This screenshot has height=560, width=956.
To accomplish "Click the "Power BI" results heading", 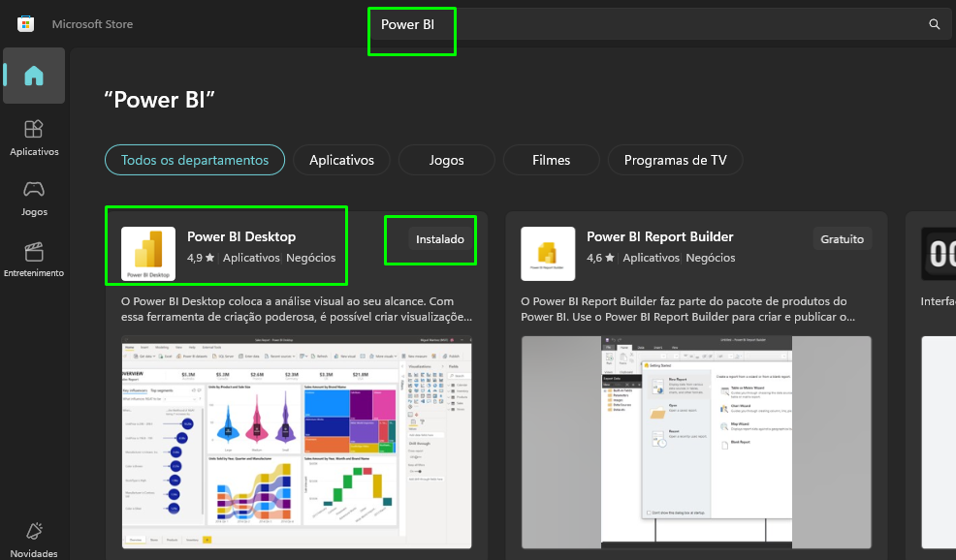I will point(159,100).
